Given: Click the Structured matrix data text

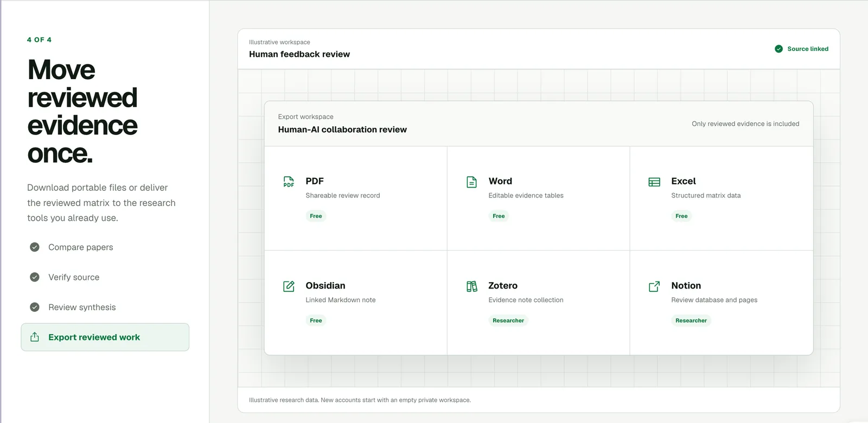Looking at the screenshot, I should click(706, 195).
